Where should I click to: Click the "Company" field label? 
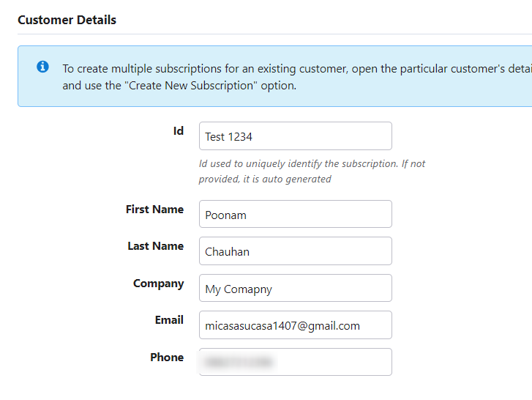(158, 284)
